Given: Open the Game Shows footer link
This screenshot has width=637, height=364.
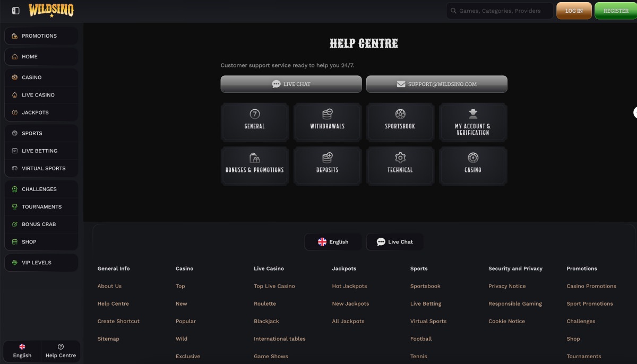Looking at the screenshot, I should (x=271, y=356).
